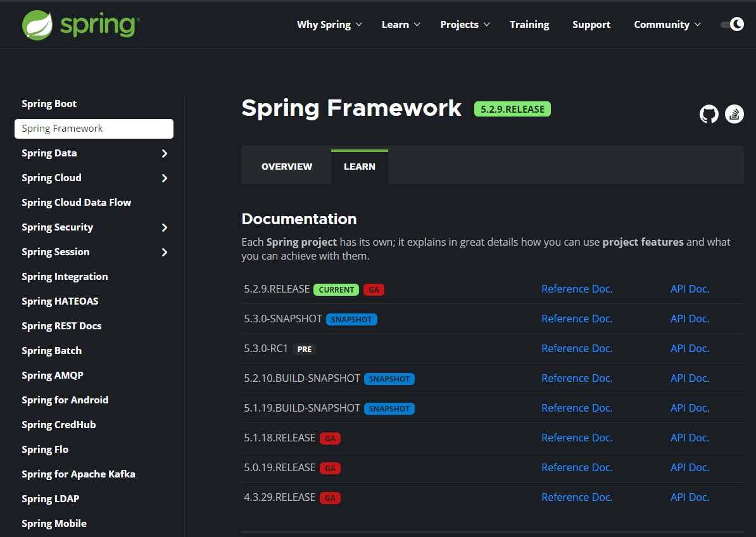Open API Doc. for 5.2.9.RELEASE
The height and width of the screenshot is (537, 756).
(x=690, y=289)
